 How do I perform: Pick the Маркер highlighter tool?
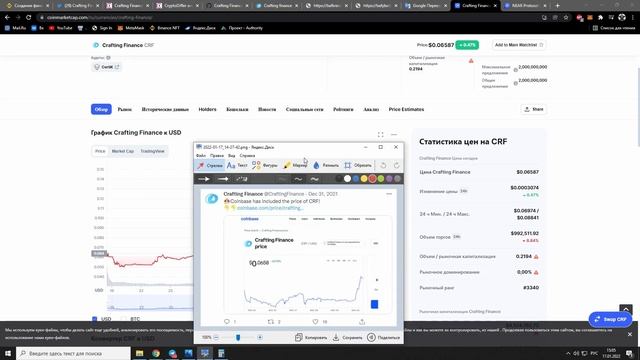295,165
